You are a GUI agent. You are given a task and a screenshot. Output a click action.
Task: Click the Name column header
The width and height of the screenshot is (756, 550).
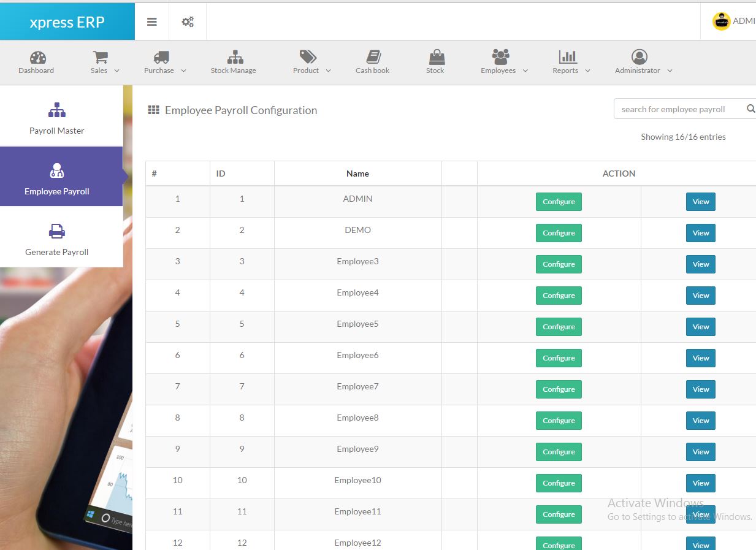pos(357,174)
